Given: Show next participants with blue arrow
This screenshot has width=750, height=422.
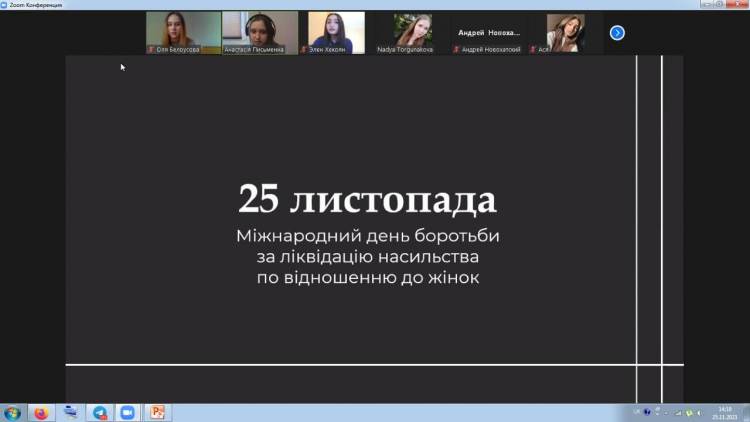Looking at the screenshot, I should click(617, 33).
